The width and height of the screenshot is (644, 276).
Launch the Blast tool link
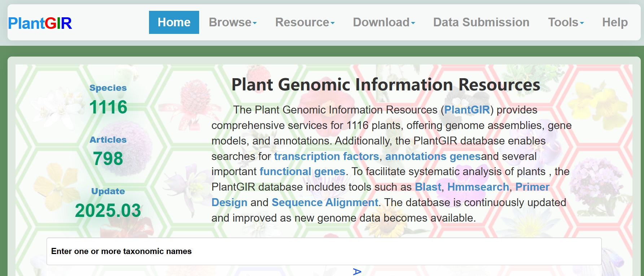pyautogui.click(x=428, y=187)
